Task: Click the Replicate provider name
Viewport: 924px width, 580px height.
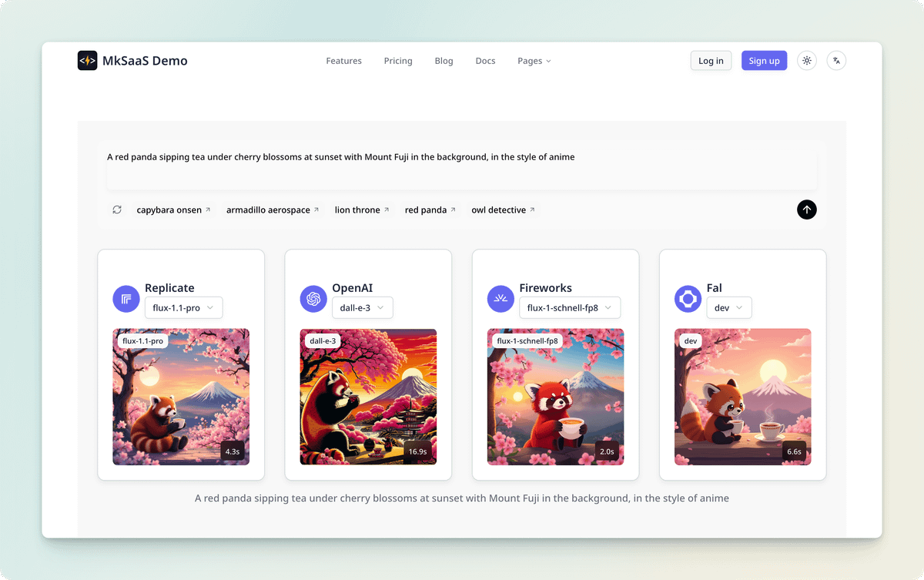Action: (x=169, y=288)
